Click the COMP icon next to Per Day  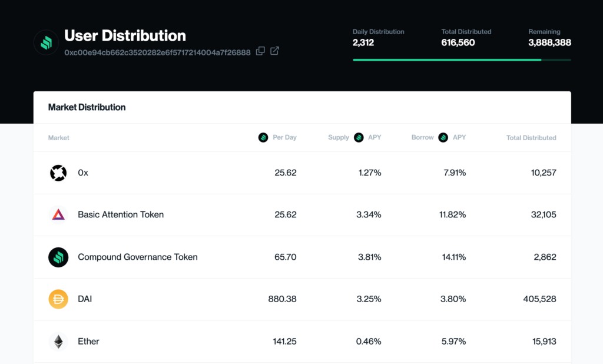click(263, 137)
